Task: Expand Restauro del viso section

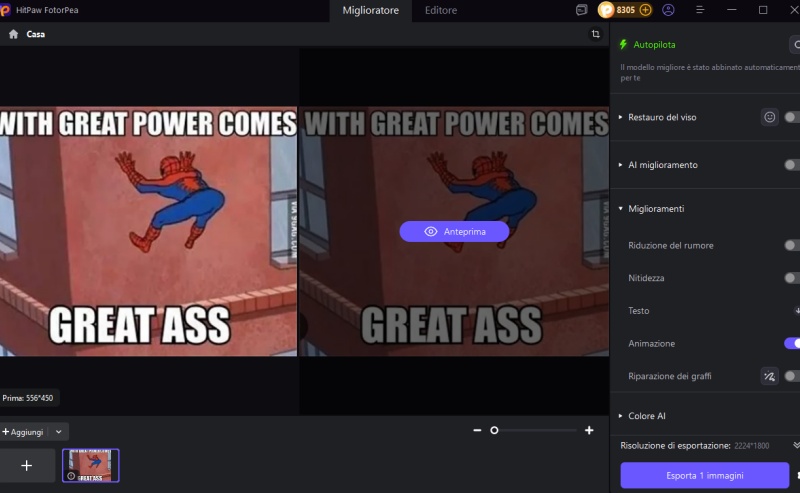Action: [x=620, y=117]
